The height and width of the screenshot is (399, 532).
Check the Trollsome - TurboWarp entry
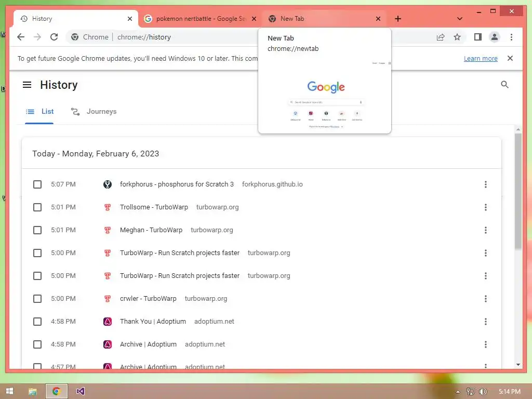(37, 207)
